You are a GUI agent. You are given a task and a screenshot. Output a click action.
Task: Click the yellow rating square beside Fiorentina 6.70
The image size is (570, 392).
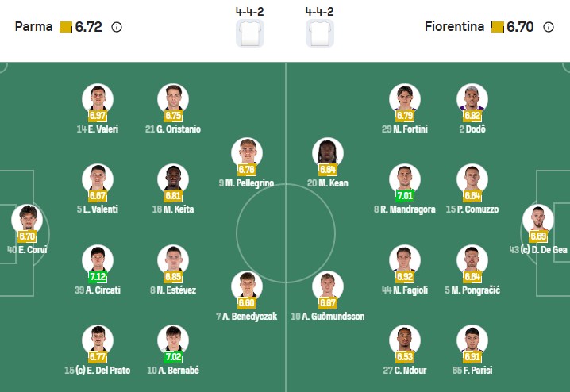pos(498,27)
